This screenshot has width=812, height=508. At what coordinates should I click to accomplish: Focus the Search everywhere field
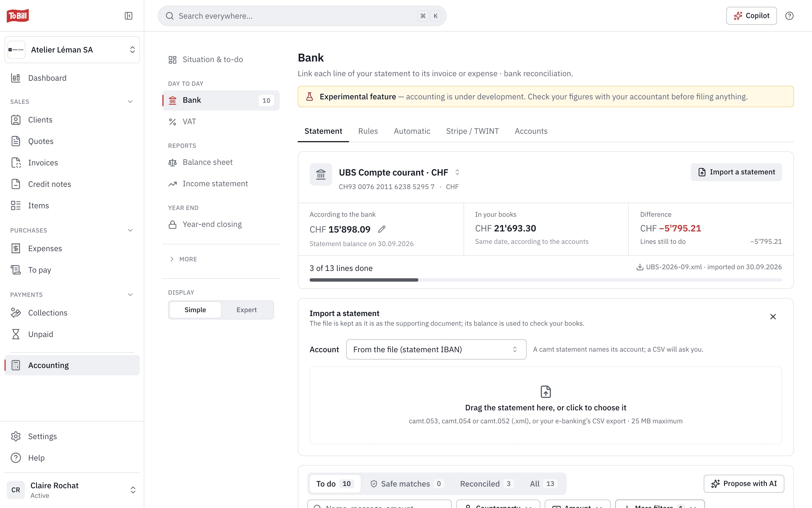pyautogui.click(x=302, y=16)
